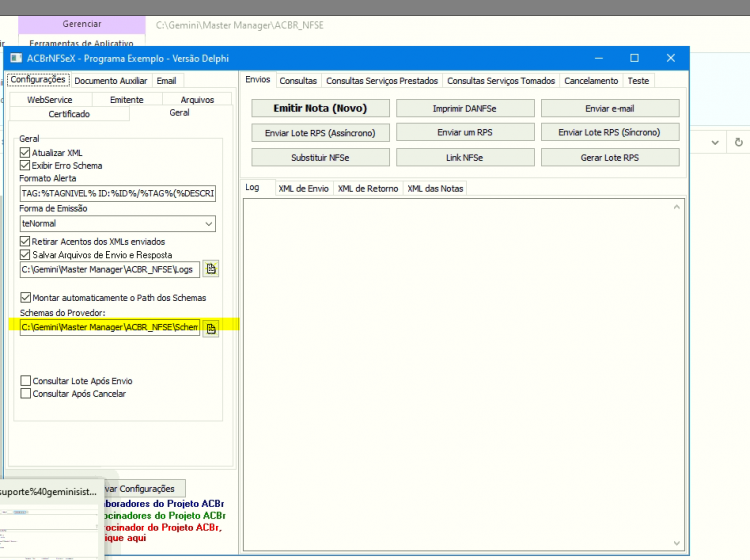Click the ACBrNFSeX window title icon
The width and height of the screenshot is (750, 560).
pos(16,58)
